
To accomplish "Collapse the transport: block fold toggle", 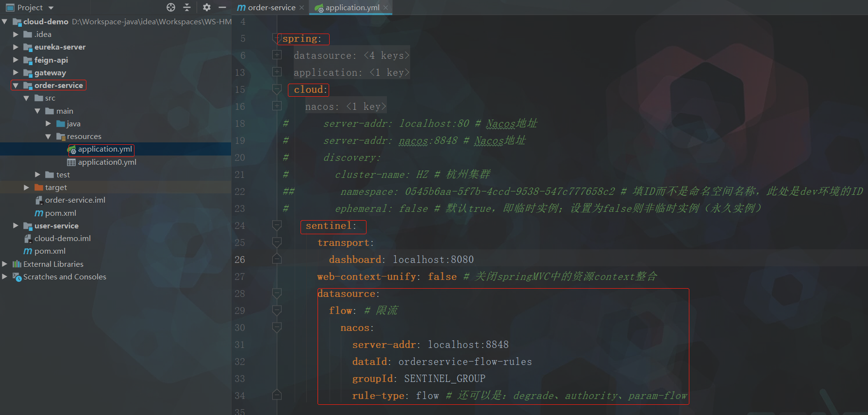I will (x=277, y=242).
